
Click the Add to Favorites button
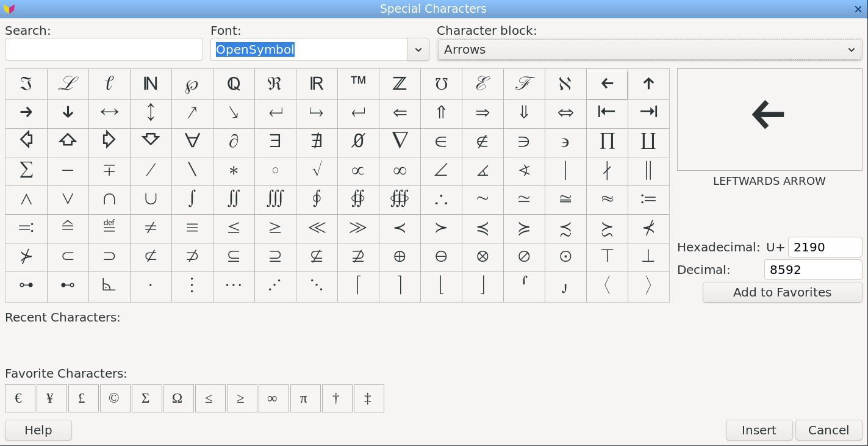pos(782,292)
